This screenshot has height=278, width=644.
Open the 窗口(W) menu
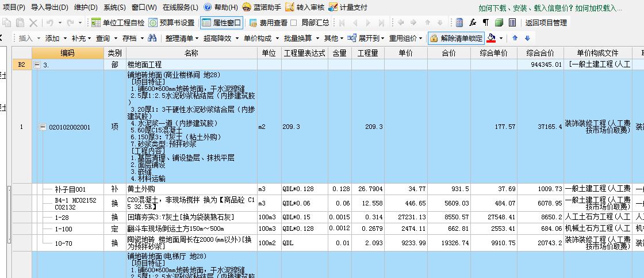click(x=144, y=7)
